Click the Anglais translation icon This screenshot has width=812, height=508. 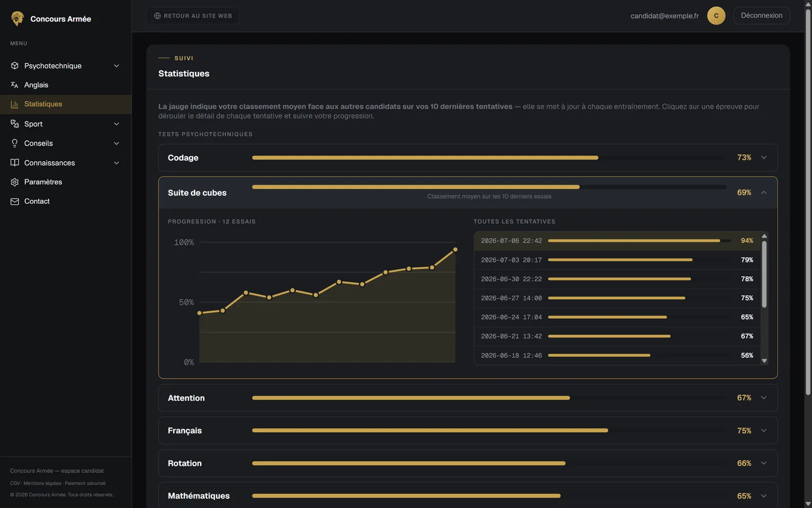click(15, 85)
